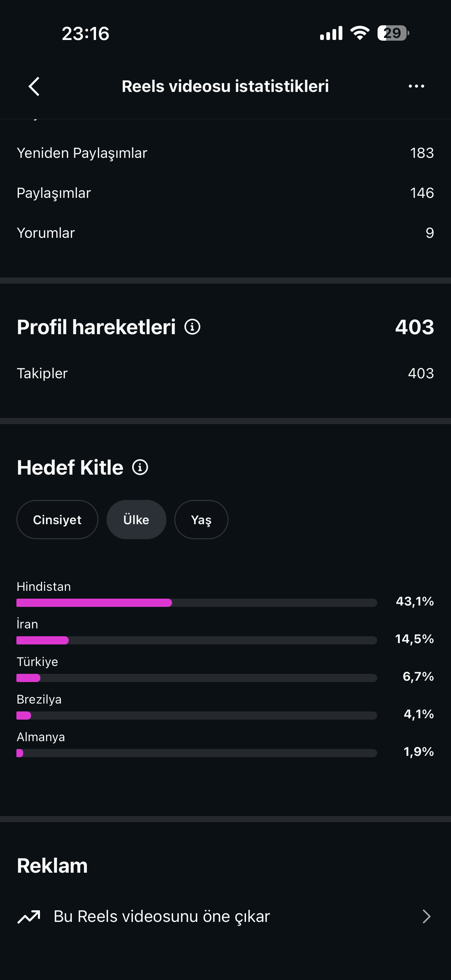Tap the back arrow icon
The width and height of the screenshot is (451, 980).
coord(34,86)
